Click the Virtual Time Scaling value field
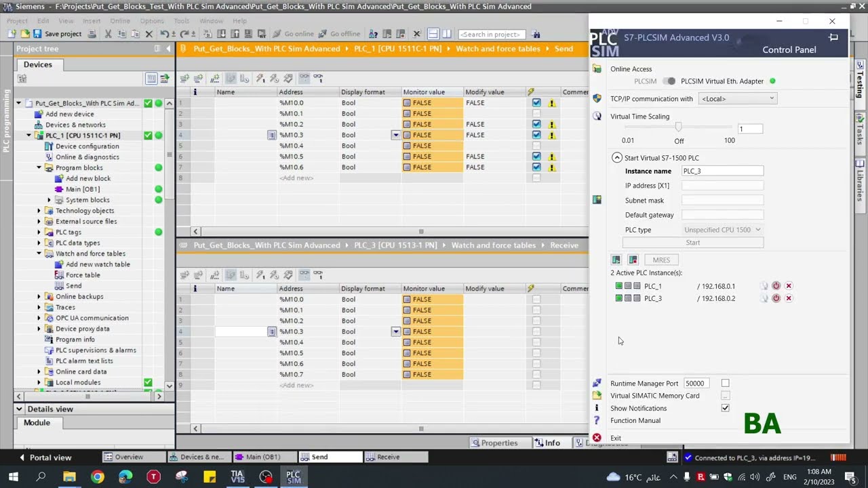 (x=750, y=129)
